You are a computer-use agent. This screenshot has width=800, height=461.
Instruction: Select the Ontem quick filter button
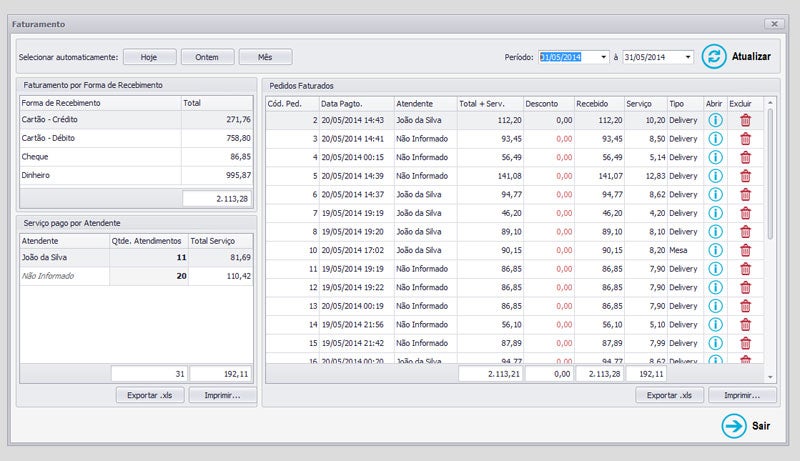pyautogui.click(x=208, y=57)
